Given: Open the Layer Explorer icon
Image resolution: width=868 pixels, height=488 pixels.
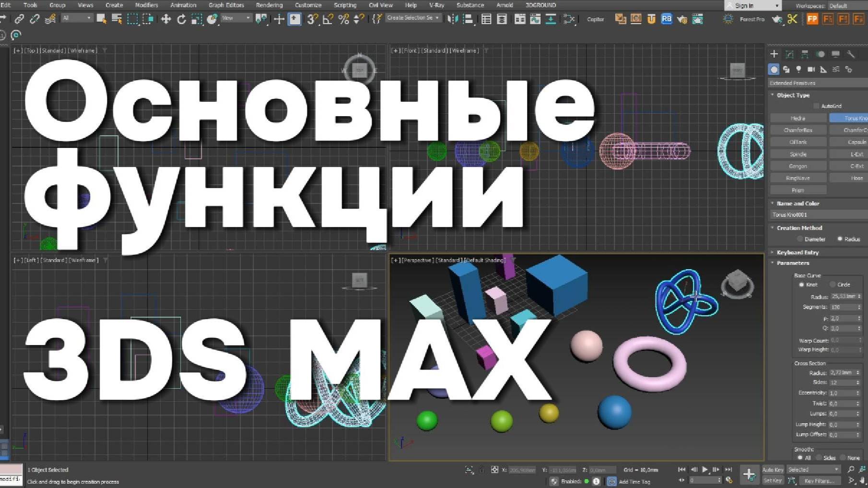Looking at the screenshot, I should (x=502, y=19).
